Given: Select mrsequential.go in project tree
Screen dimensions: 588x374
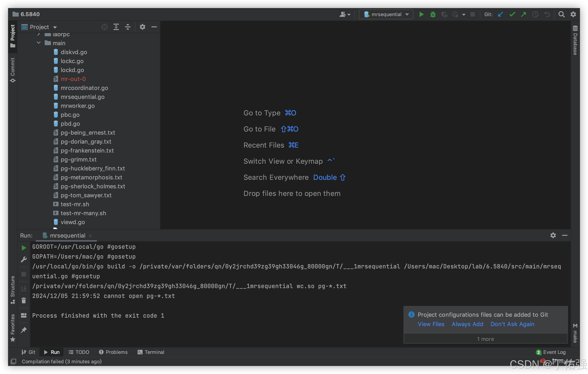Looking at the screenshot, I should pos(82,97).
